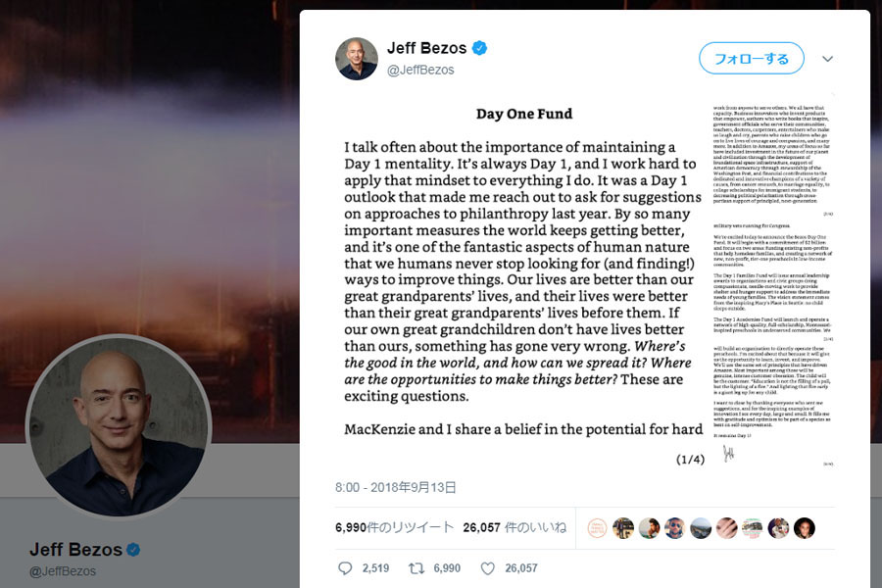The height and width of the screenshot is (588, 882).
Task: Open the 6,990件のリツイート list
Action: pyautogui.click(x=395, y=527)
